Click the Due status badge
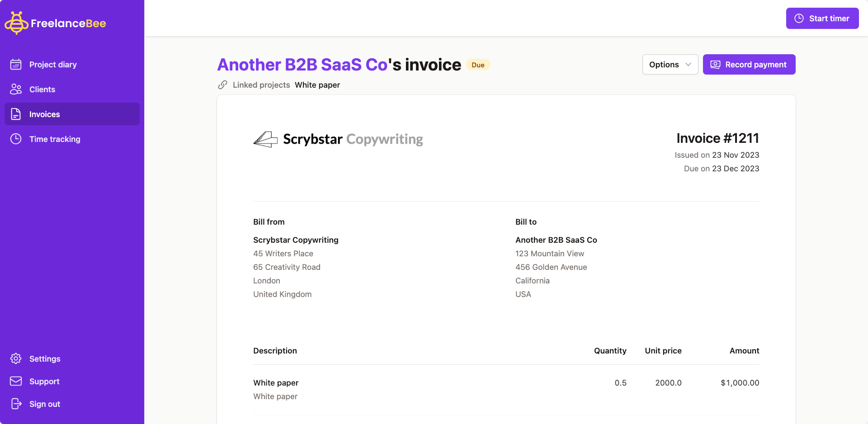 coord(478,65)
